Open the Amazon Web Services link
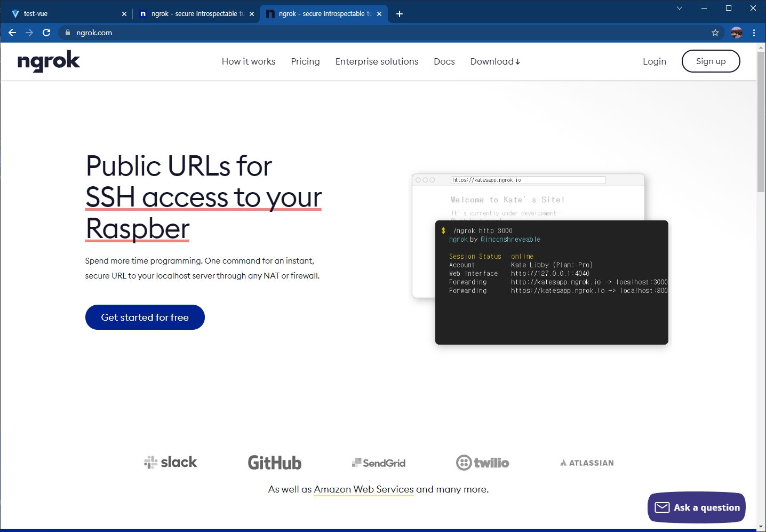The width and height of the screenshot is (766, 532). point(364,489)
